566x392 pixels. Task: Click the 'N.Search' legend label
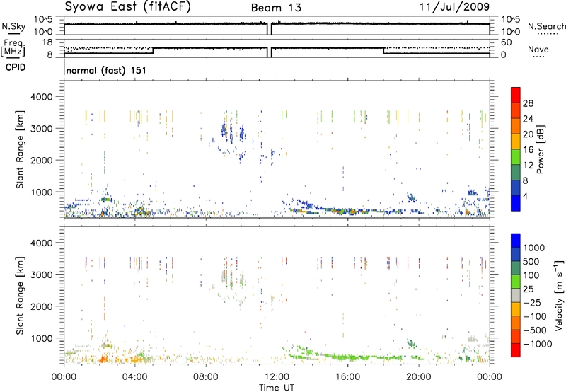[x=547, y=26]
